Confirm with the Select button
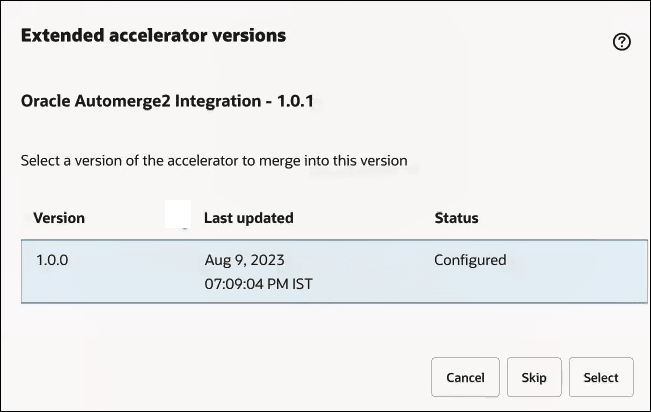The image size is (651, 412). pos(601,377)
